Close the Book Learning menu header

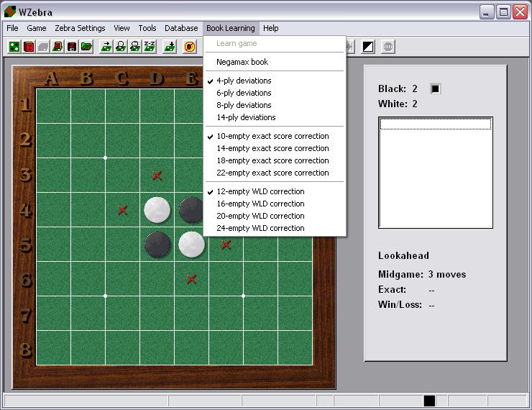click(x=231, y=28)
